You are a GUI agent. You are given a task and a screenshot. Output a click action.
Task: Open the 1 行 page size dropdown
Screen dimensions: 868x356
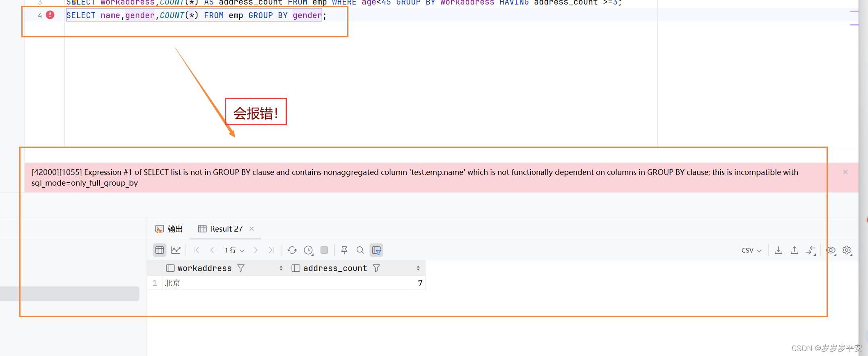pyautogui.click(x=234, y=250)
